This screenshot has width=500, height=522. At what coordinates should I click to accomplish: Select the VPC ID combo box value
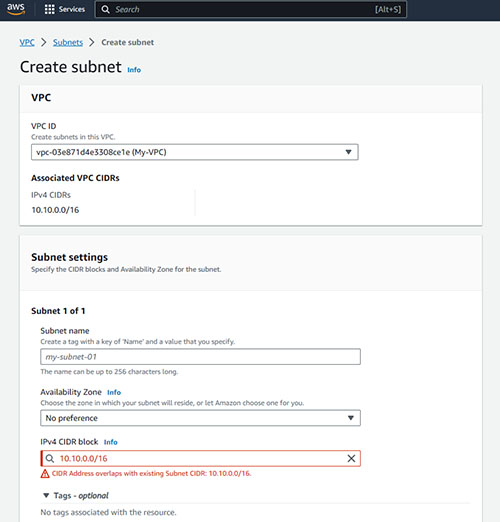point(195,152)
